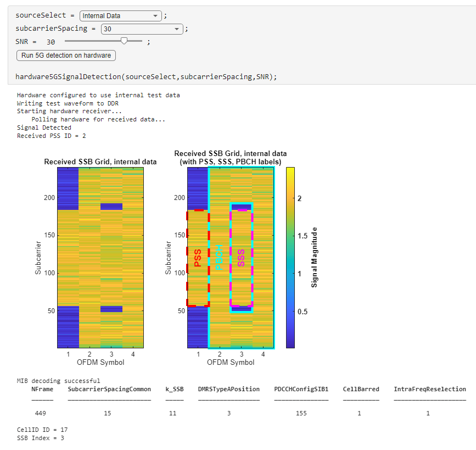Open the subcarrierSpacing dropdown showing 30

[x=142, y=29]
